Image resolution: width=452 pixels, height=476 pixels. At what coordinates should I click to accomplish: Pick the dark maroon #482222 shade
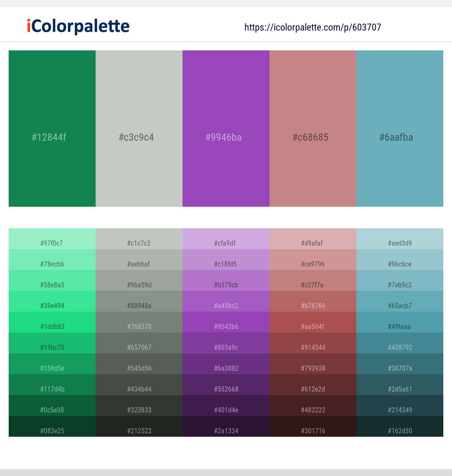pos(313,406)
